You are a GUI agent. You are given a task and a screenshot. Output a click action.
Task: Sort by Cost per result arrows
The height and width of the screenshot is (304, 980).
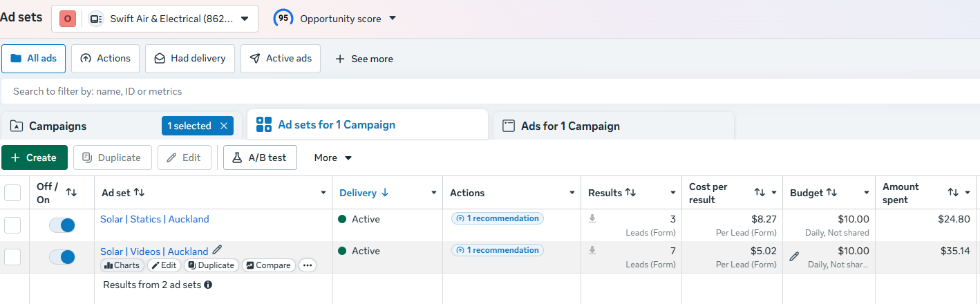point(760,193)
